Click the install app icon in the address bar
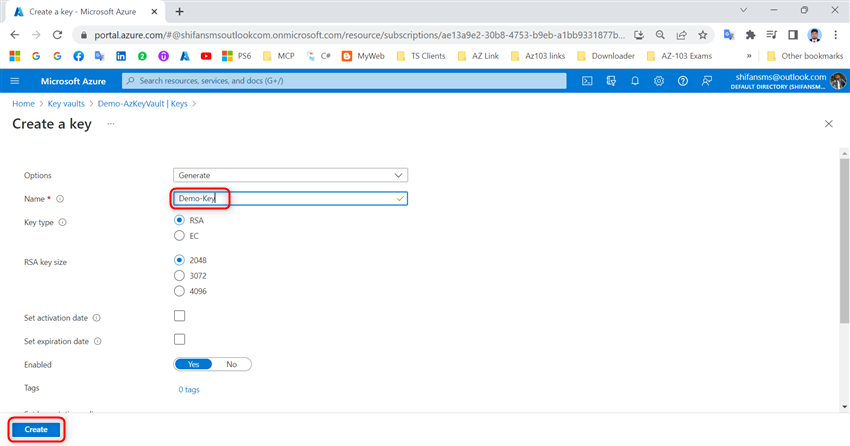Screen dimensions: 850x446 [x=639, y=35]
